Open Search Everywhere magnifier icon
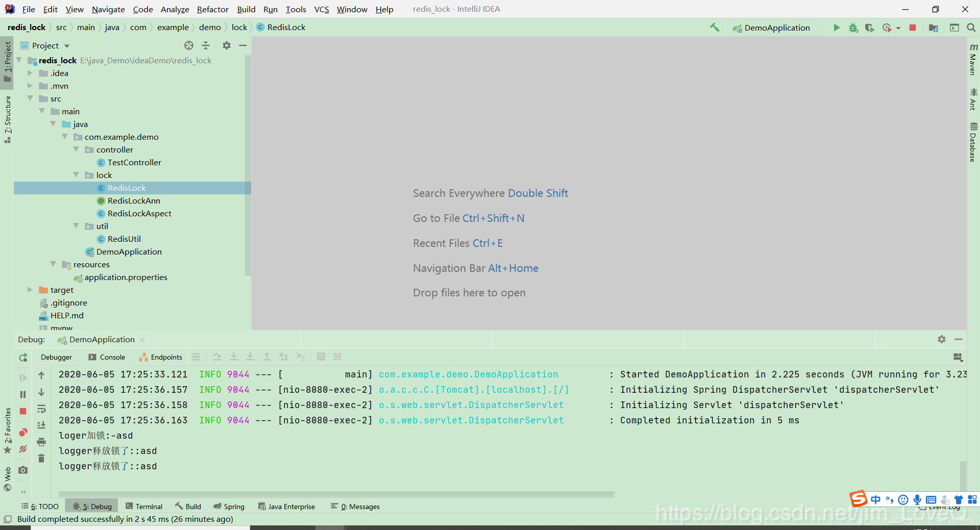The width and height of the screenshot is (980, 530). [x=971, y=28]
